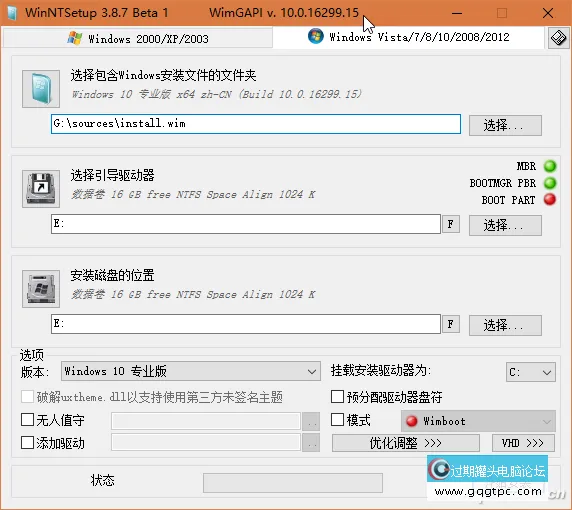Click the 安装磁盘的位置 heading text
Viewport: 572px width, 510px height.
pos(112,275)
